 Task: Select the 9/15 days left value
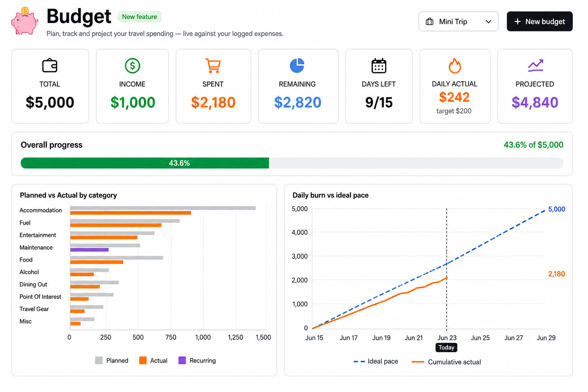coord(379,102)
